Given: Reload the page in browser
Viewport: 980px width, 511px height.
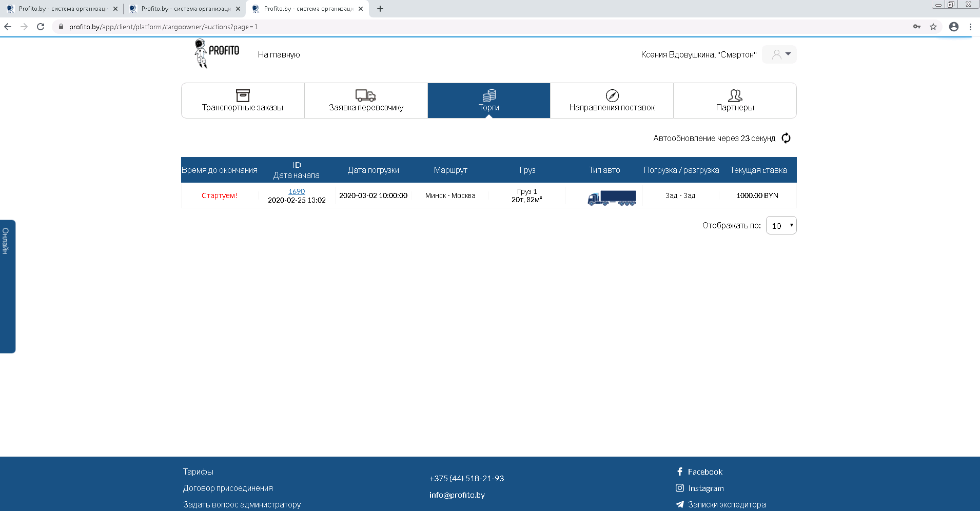Looking at the screenshot, I should [41, 27].
